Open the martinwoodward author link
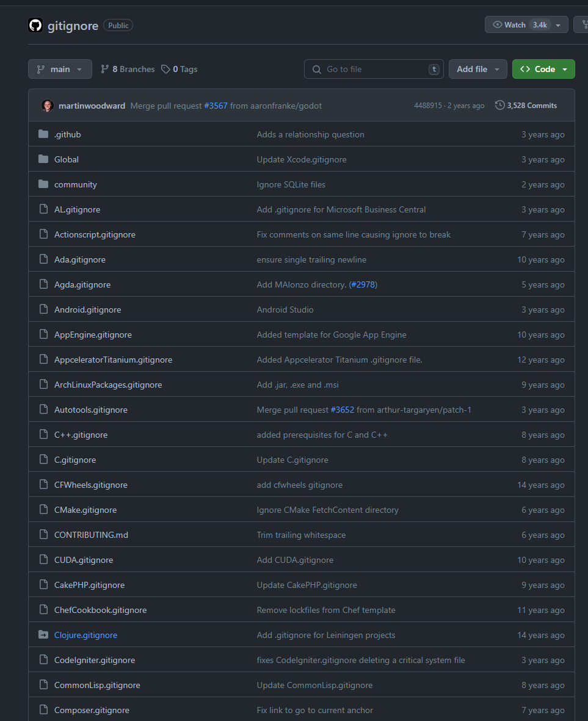 click(x=92, y=106)
